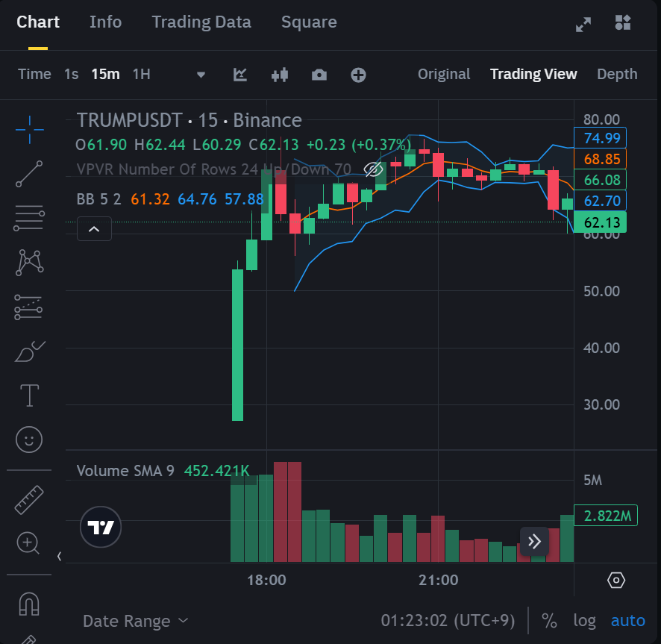This screenshot has width=661, height=644.
Task: Toggle the magnet mode tool
Action: (29, 604)
